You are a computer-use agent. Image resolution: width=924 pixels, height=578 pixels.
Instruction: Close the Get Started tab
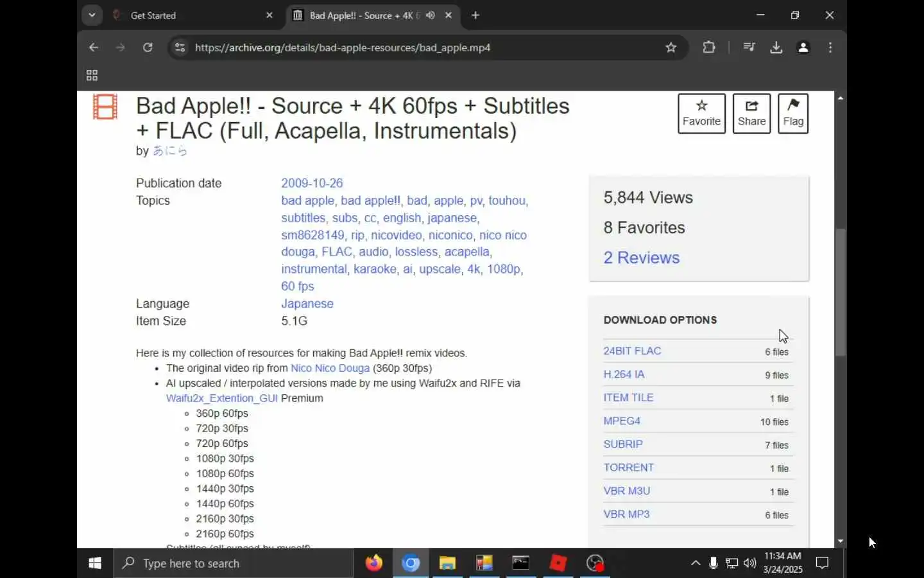click(x=269, y=15)
